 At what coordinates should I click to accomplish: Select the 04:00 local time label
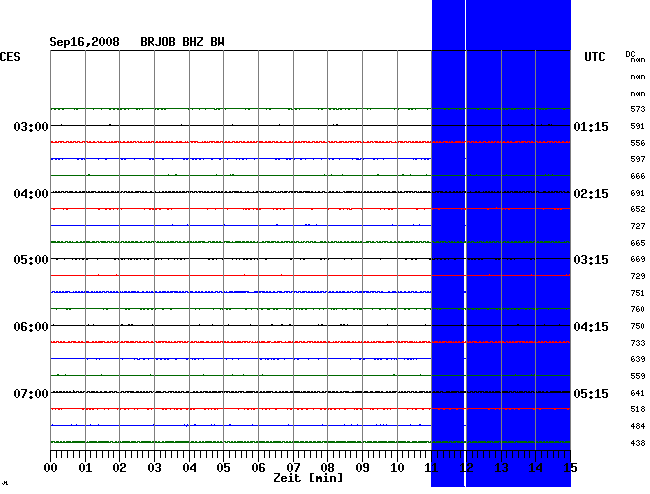31,194
